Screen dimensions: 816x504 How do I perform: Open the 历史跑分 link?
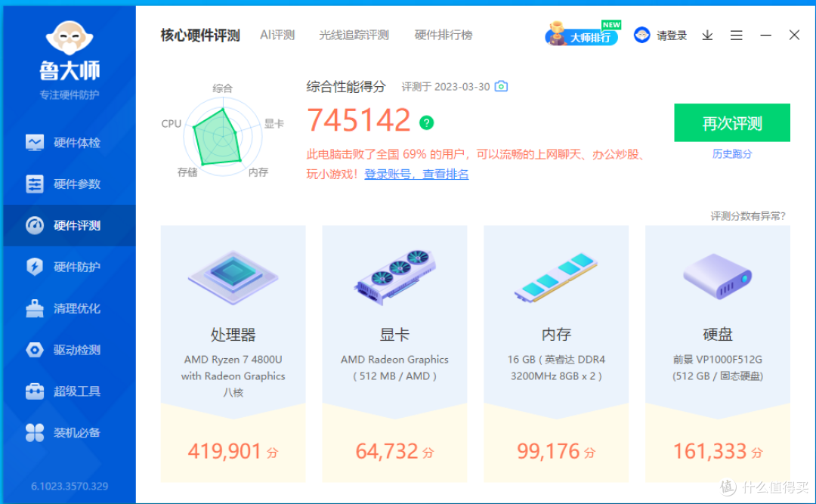(731, 154)
